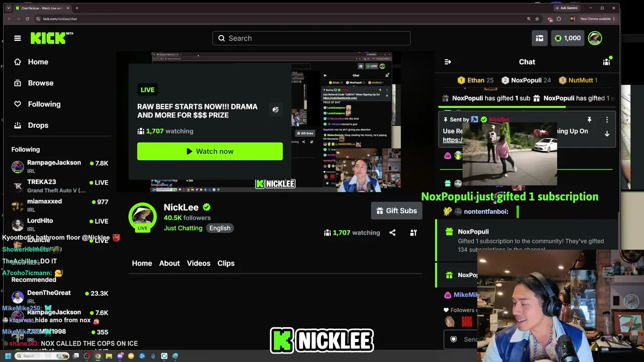Open the Windows Start menu

8,356
